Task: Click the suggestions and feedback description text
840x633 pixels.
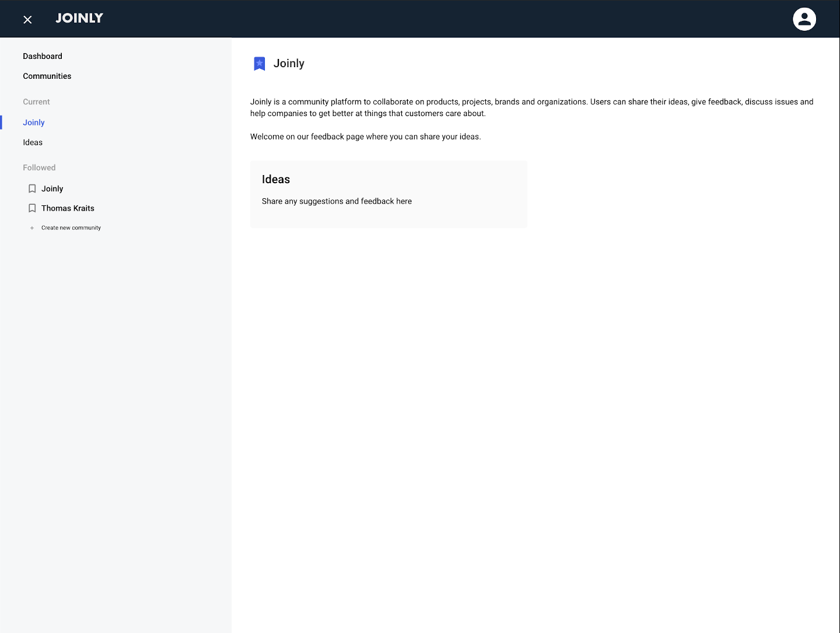Action: click(337, 201)
